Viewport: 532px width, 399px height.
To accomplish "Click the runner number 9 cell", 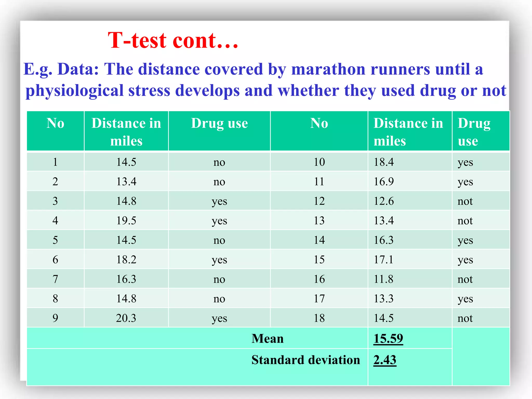I will pos(55,318).
